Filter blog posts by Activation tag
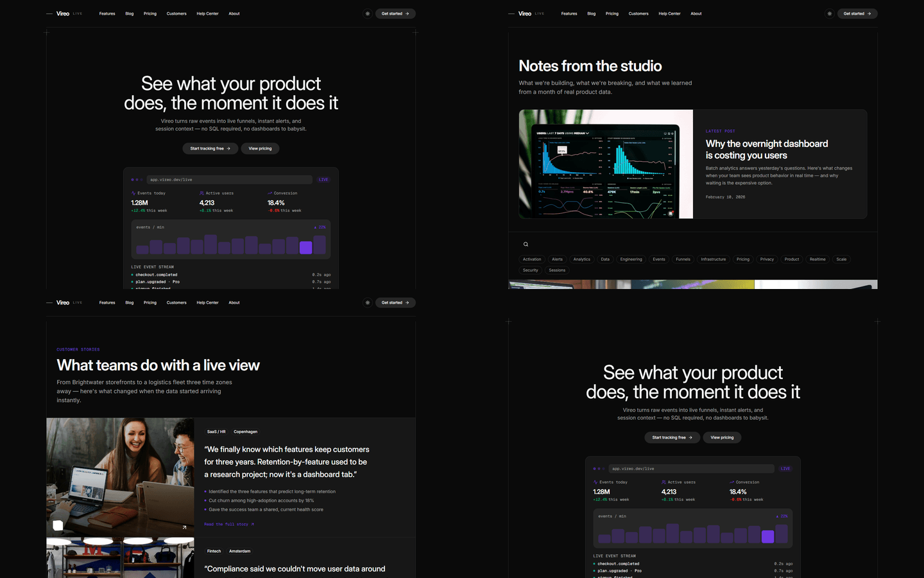 (x=532, y=259)
